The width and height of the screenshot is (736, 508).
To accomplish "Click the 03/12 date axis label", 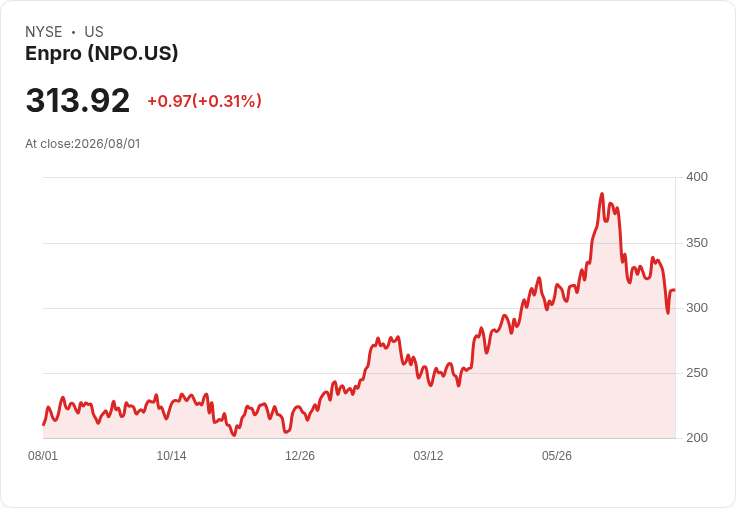I will (428, 456).
